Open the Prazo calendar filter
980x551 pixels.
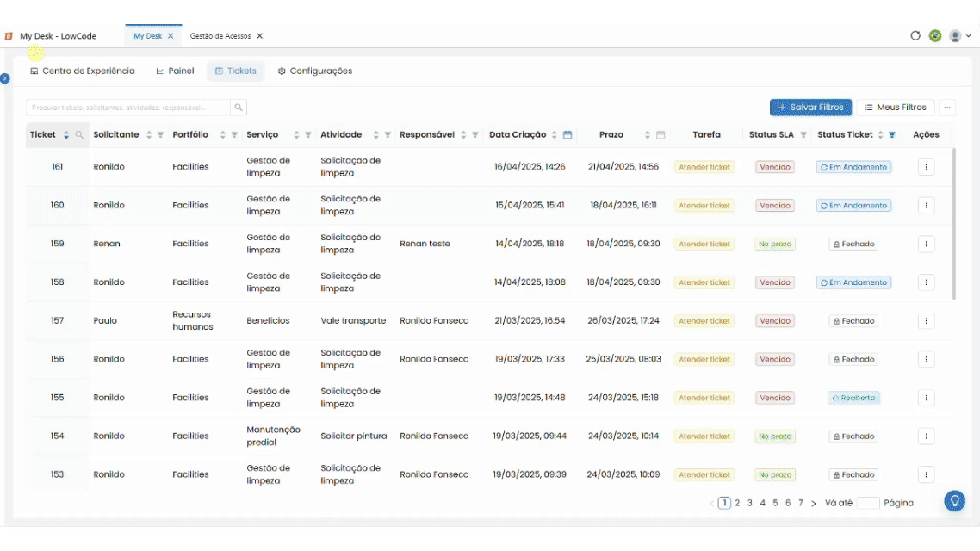pos(661,135)
